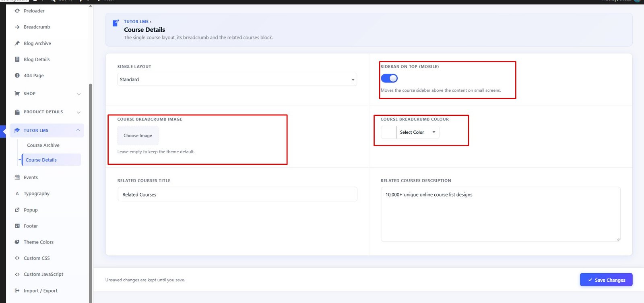Click the Import / Export icon
This screenshot has width=644, height=303.
point(17,291)
